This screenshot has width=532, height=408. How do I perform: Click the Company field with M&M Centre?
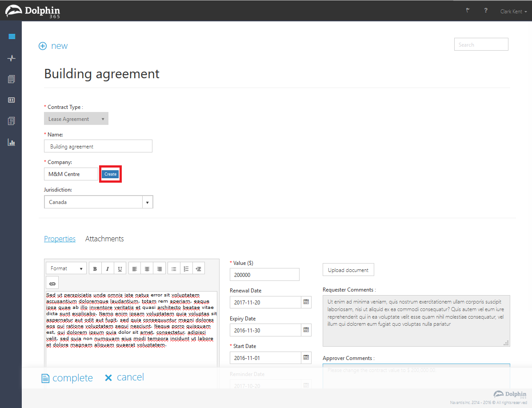(71, 174)
